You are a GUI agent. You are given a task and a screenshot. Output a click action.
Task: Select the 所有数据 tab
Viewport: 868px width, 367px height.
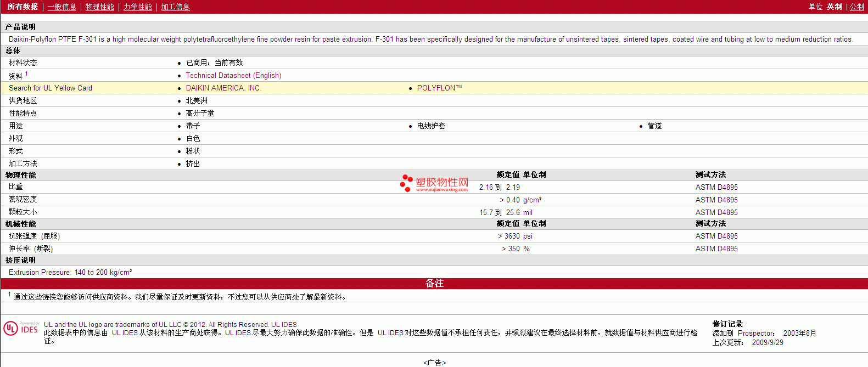click(x=23, y=7)
